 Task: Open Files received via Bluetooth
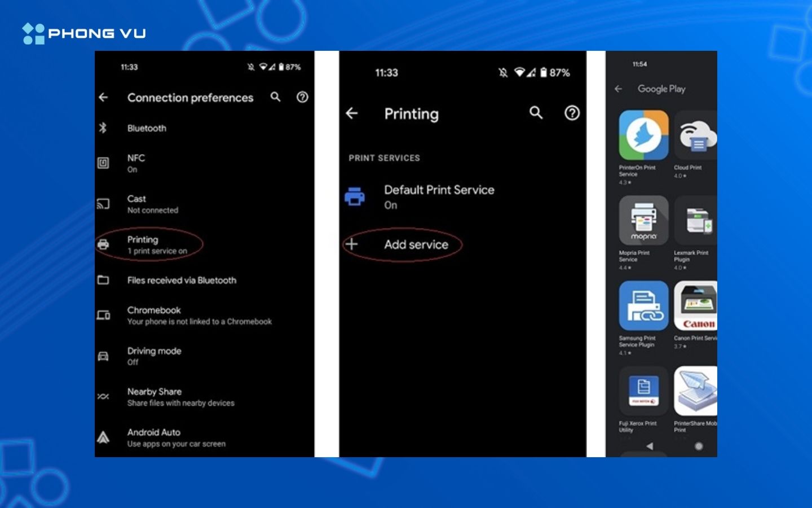coord(181,281)
